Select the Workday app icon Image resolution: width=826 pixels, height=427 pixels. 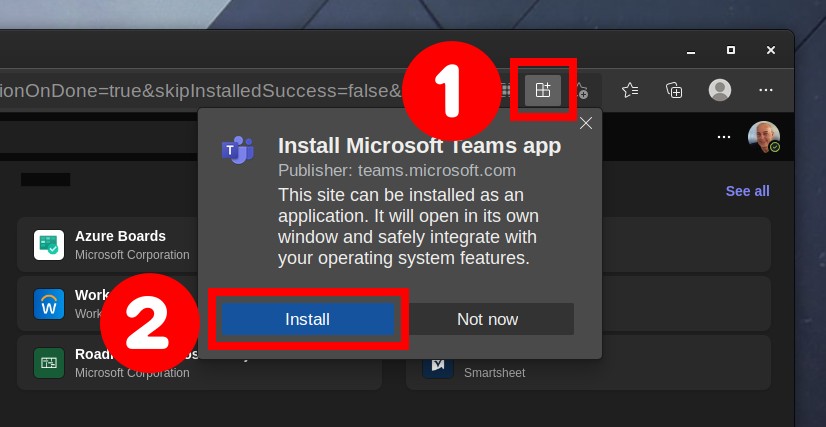point(49,304)
